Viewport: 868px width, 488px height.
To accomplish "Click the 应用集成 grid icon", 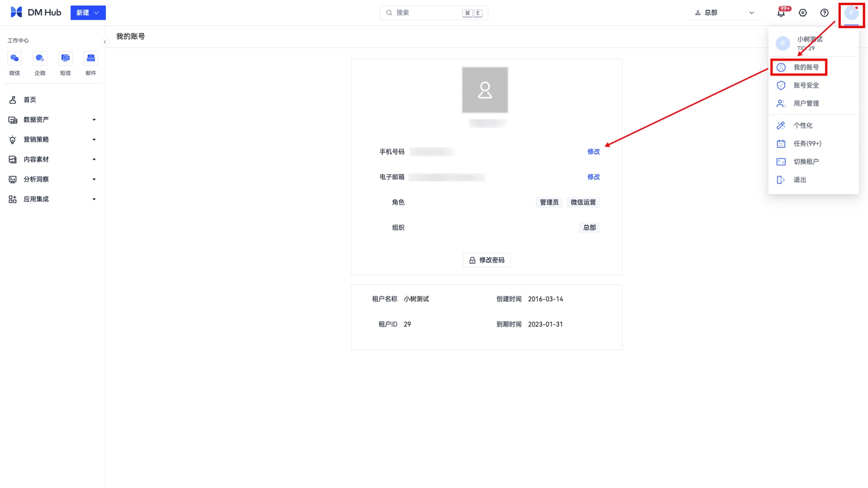I will pyautogui.click(x=13, y=199).
